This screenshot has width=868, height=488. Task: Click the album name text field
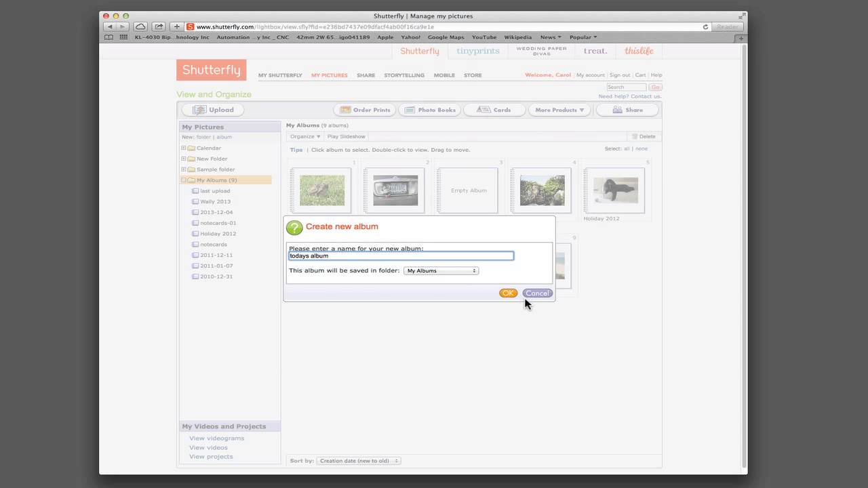[x=401, y=256]
